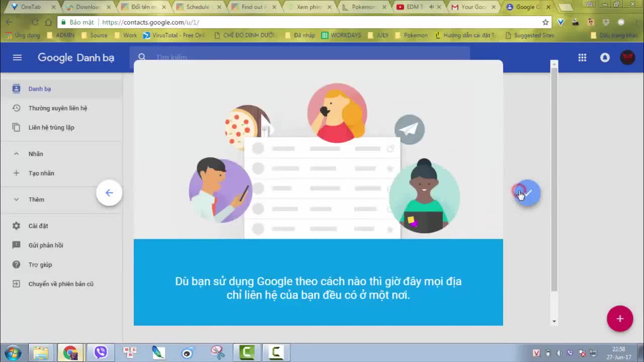Click the page vertical scrollbar

[x=554, y=179]
